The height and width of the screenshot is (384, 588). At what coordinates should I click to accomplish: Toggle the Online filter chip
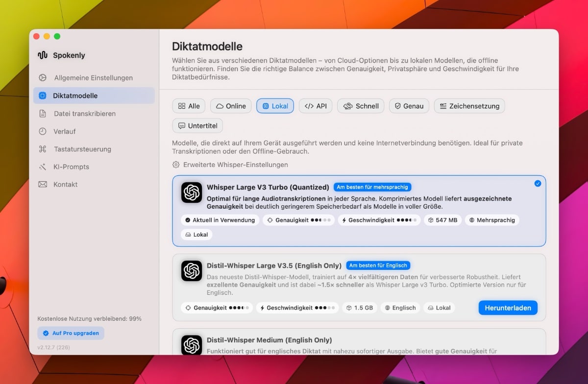(231, 106)
